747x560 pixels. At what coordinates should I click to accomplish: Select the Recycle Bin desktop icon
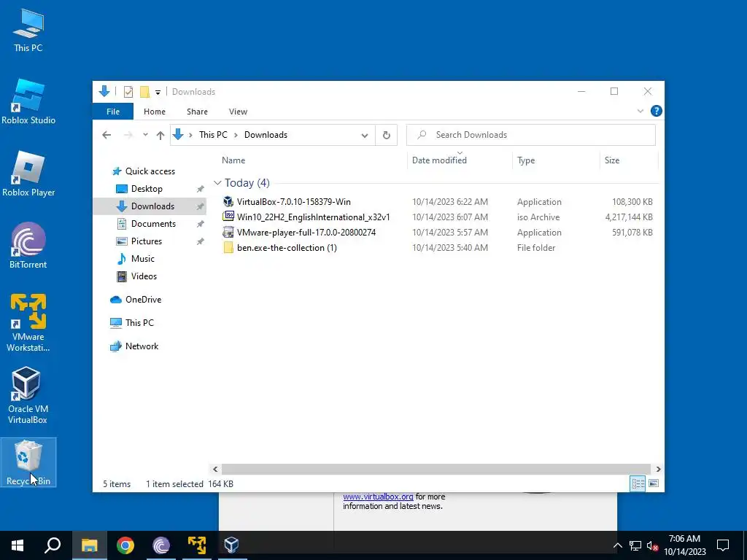tap(28, 462)
